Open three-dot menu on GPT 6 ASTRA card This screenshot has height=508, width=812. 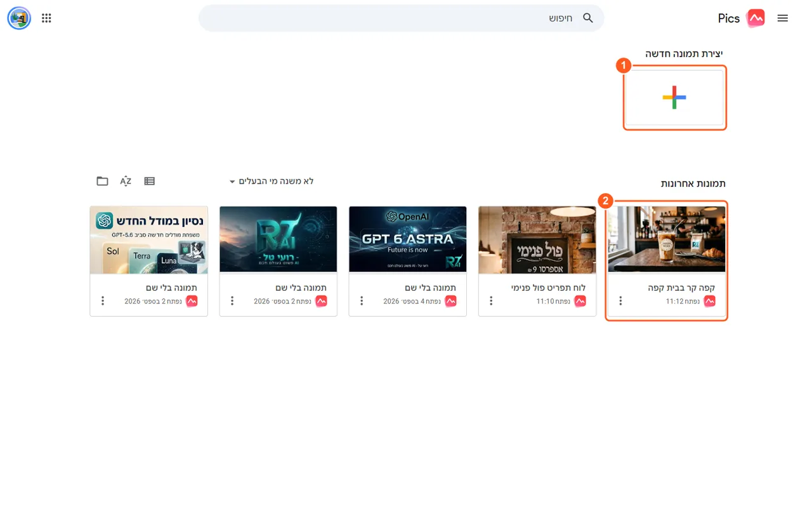coord(362,301)
